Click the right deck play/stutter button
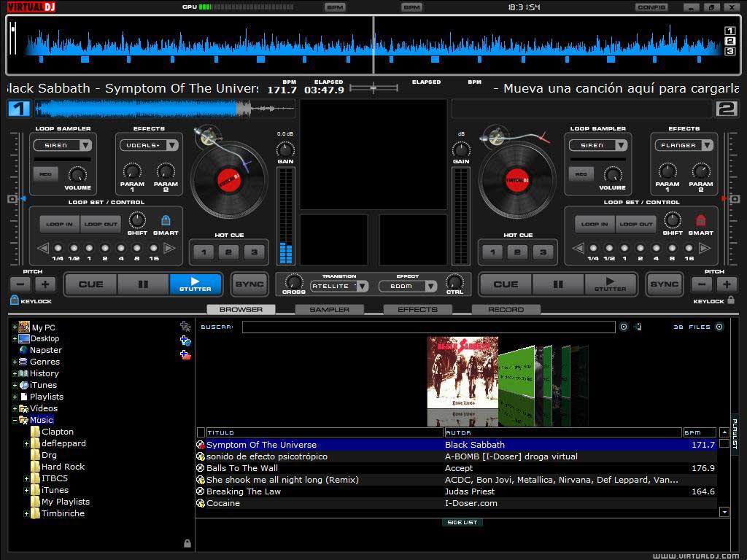747x560 pixels. (x=610, y=284)
